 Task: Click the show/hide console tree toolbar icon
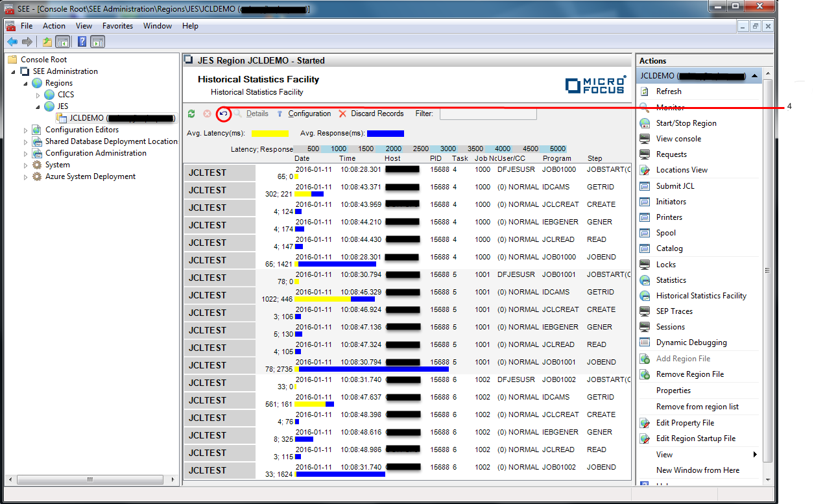pyautogui.click(x=62, y=41)
